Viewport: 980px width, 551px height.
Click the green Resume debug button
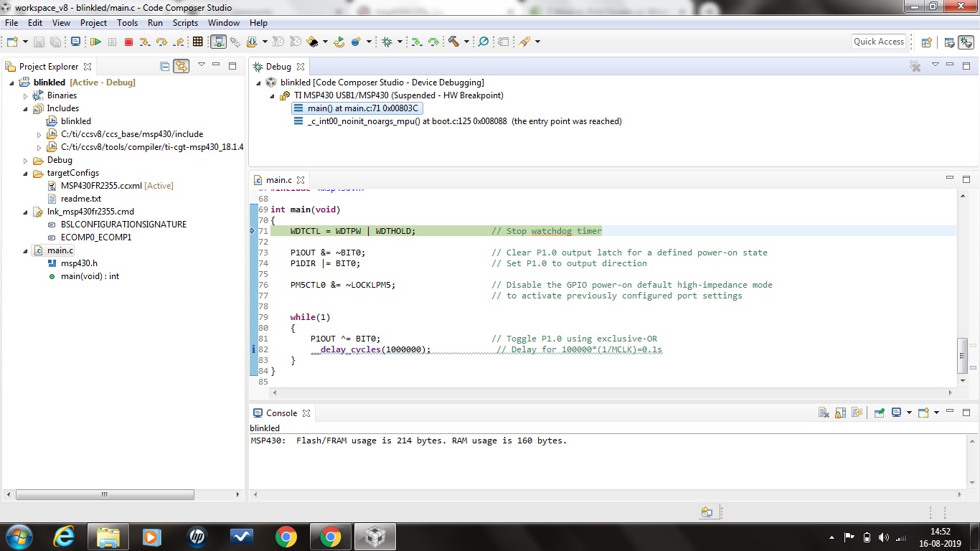click(95, 42)
